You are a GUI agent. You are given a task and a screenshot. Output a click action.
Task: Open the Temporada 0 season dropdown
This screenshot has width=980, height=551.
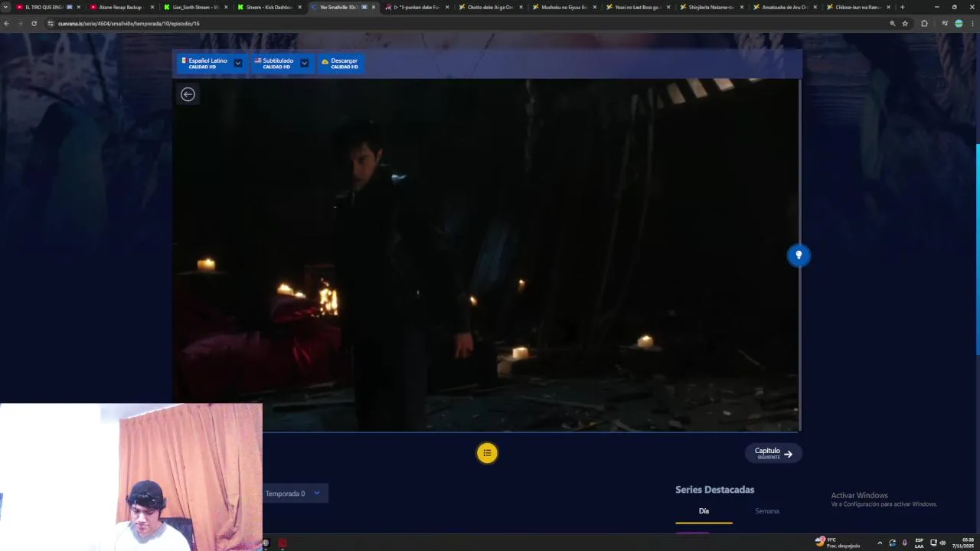click(295, 494)
